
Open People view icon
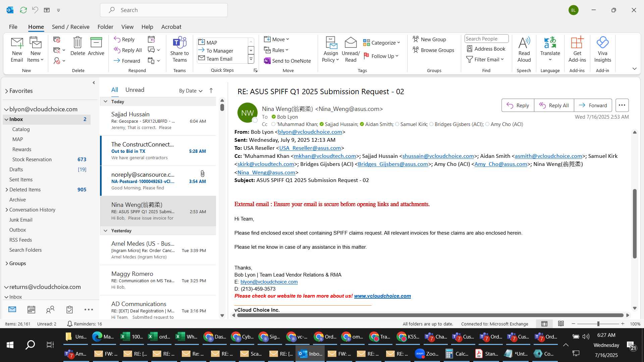(x=50, y=309)
